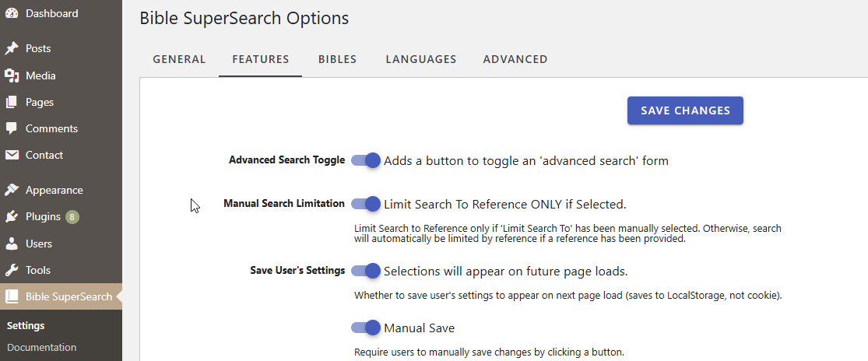The image size is (868, 361).
Task: Open the Documentation submenu link
Action: [x=41, y=348]
